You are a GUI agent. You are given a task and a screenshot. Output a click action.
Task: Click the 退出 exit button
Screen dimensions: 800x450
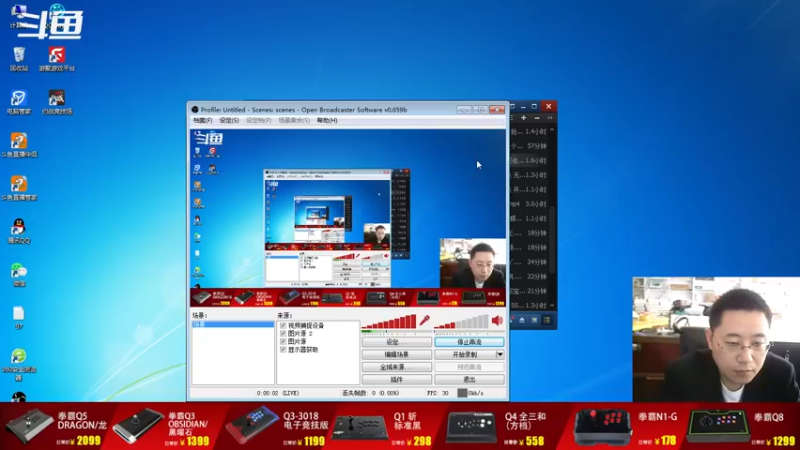[x=469, y=380]
